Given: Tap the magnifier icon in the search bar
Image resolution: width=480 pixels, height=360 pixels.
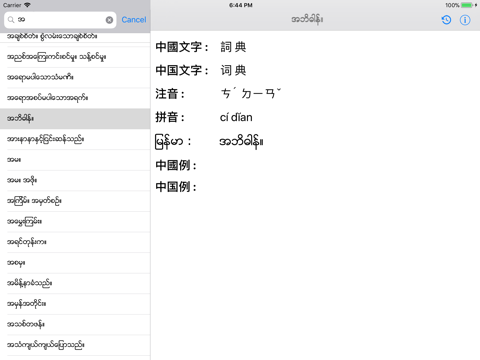Looking at the screenshot, I should (11, 20).
